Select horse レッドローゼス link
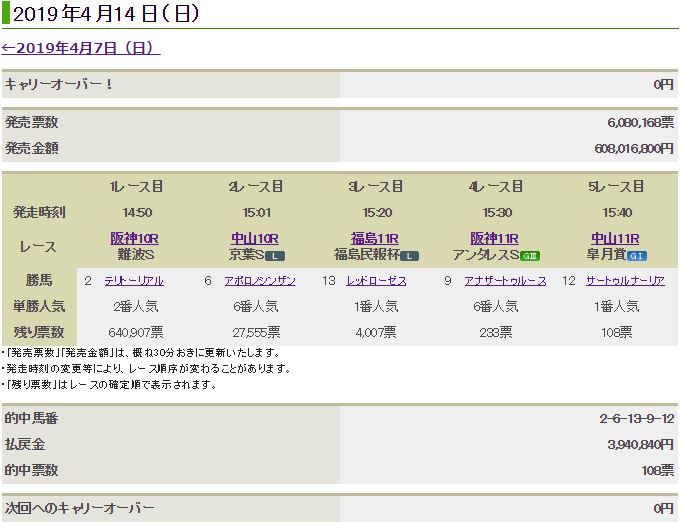The height and width of the screenshot is (522, 682). pyautogui.click(x=376, y=281)
